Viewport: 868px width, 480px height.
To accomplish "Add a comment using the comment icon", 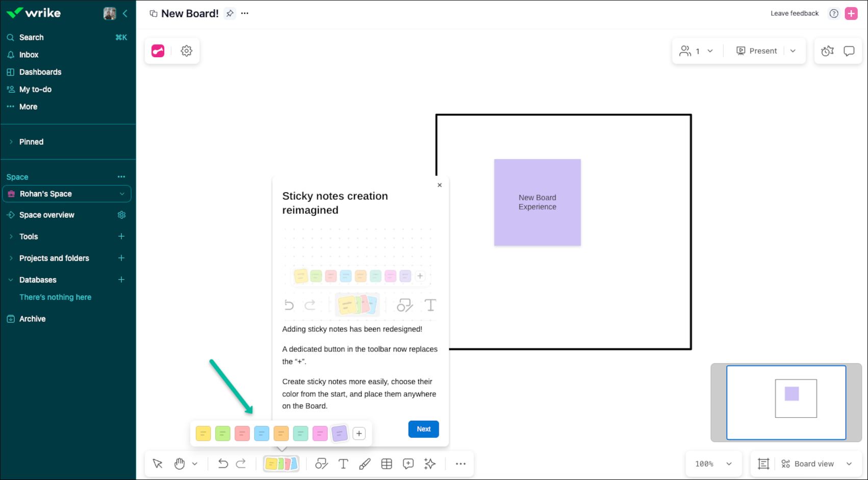I will tap(407, 464).
